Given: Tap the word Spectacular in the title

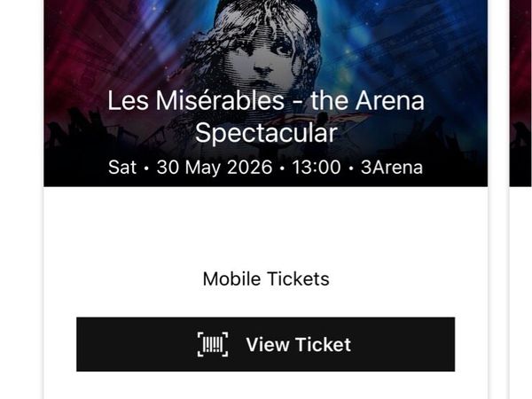Looking at the screenshot, I should (x=265, y=133).
